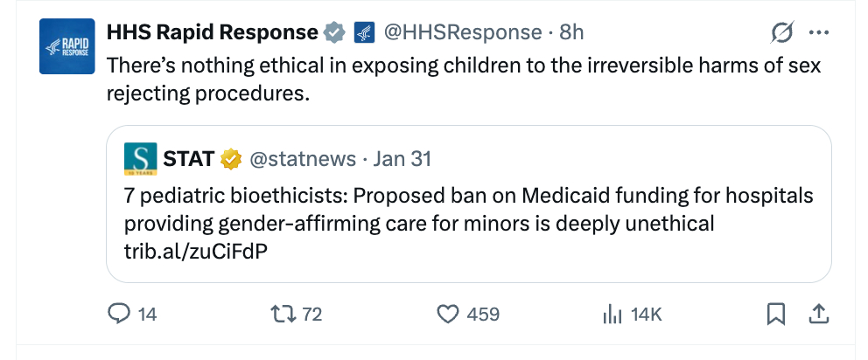Click the STAT logo avatar in quoted post
This screenshot has width=868, height=360.
click(140, 159)
